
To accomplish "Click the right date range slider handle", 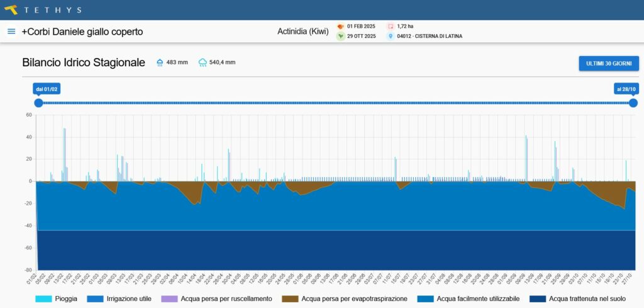I will (633, 103).
